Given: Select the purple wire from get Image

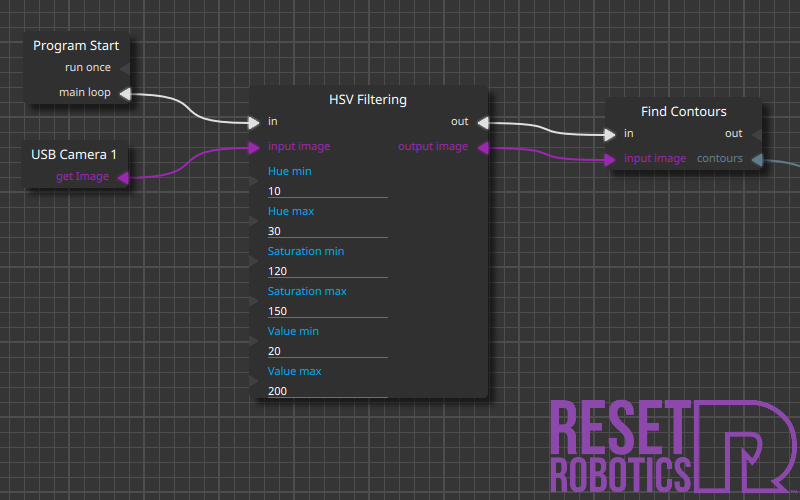Looking at the screenshot, I should [x=189, y=162].
